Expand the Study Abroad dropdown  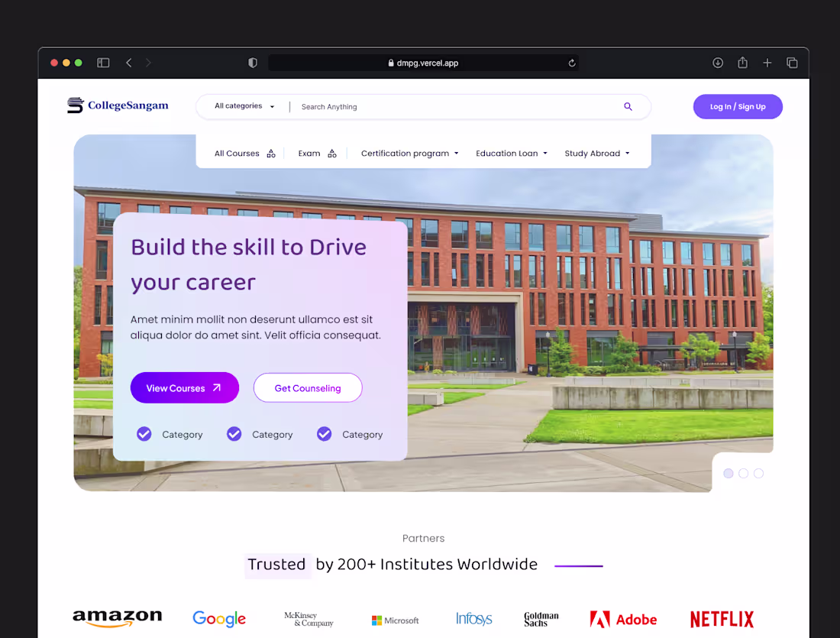(x=597, y=153)
